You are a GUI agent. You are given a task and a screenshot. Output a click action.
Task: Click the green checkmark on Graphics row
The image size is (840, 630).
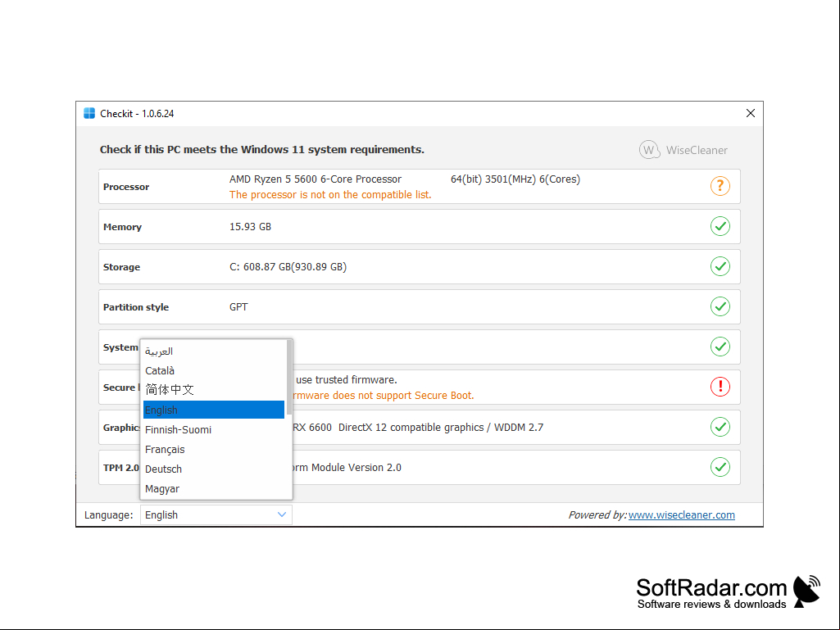(720, 427)
